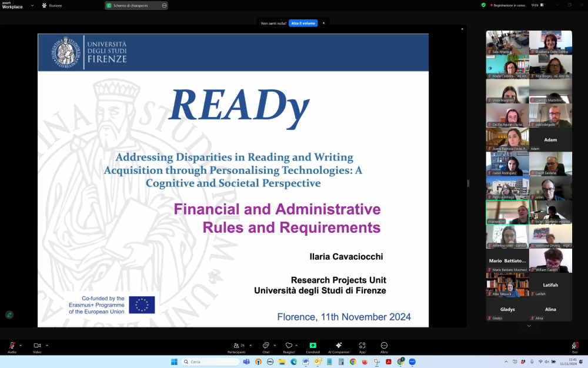Open the Vista view menu
The image size is (588, 368).
[537, 5]
